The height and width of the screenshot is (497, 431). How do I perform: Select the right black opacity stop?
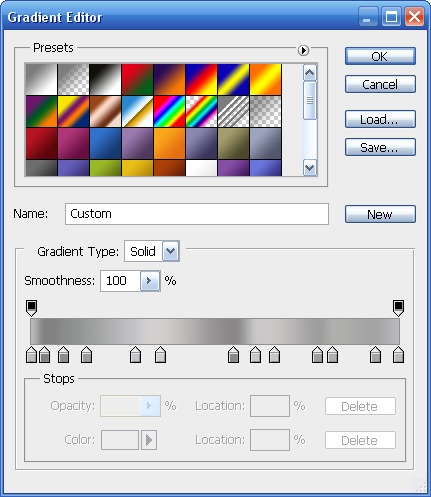pos(398,308)
